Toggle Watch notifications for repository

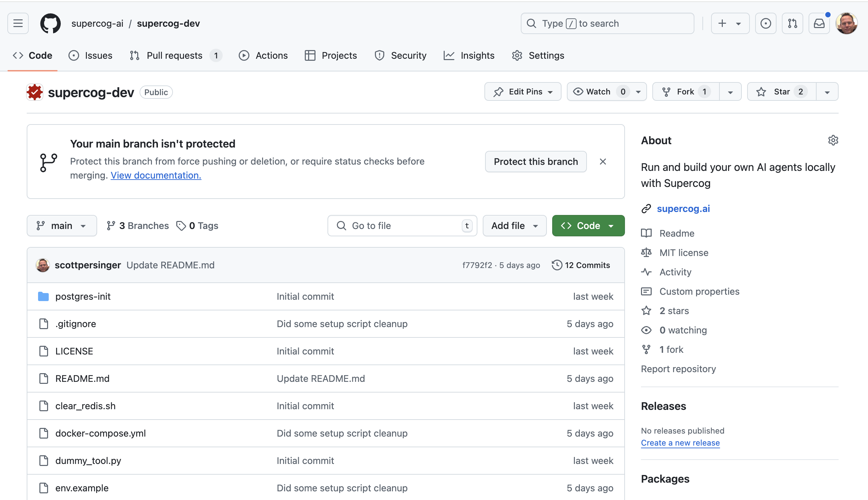tap(598, 92)
